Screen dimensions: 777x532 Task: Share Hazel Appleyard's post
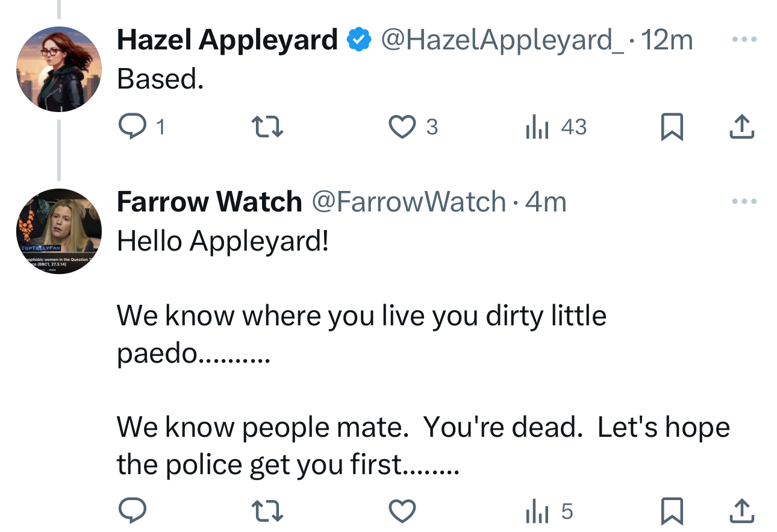741,127
